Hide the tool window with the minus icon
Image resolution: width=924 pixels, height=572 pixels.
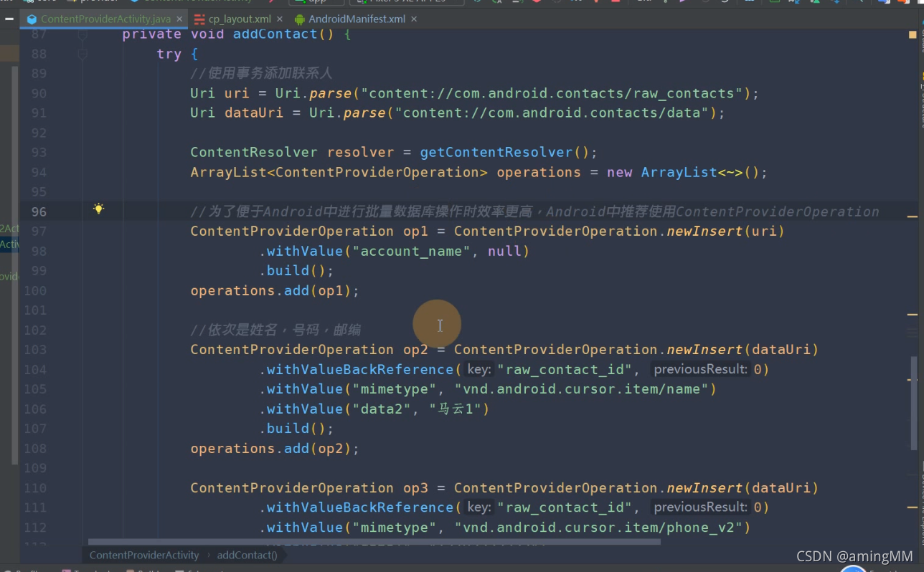pos(9,19)
